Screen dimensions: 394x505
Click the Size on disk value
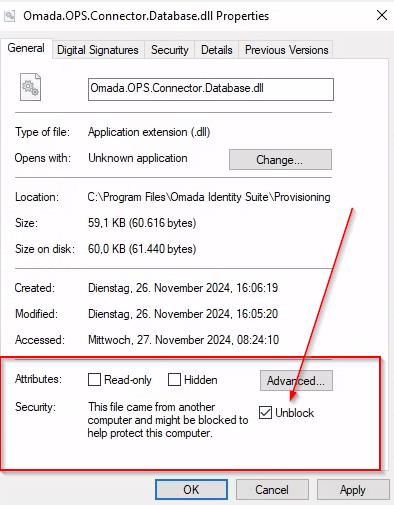(142, 249)
